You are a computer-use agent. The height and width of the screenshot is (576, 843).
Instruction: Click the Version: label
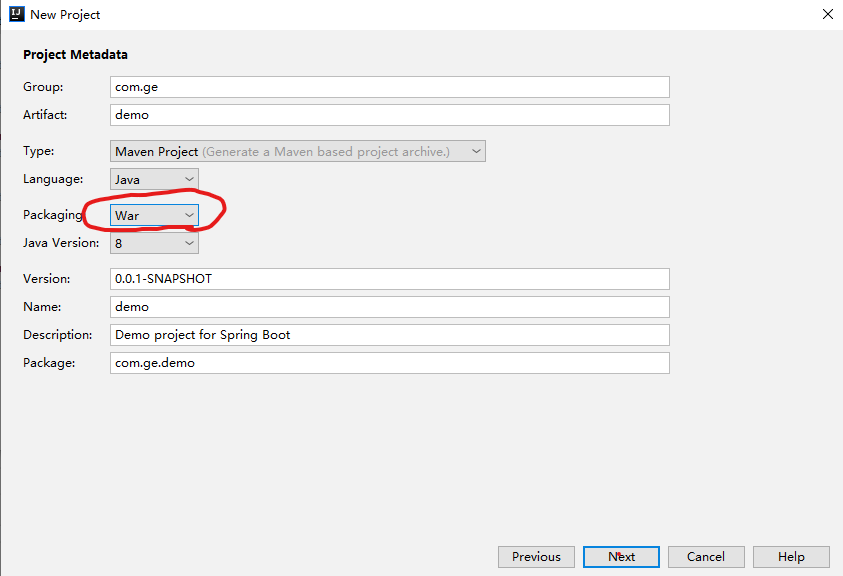[x=47, y=279]
